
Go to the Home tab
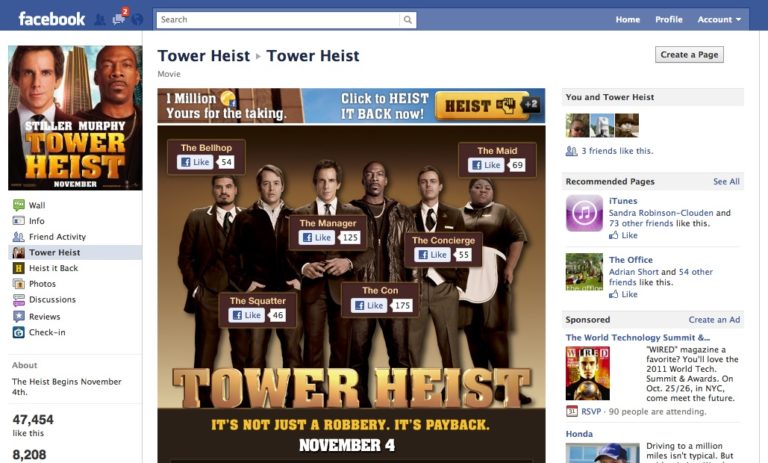tap(628, 20)
